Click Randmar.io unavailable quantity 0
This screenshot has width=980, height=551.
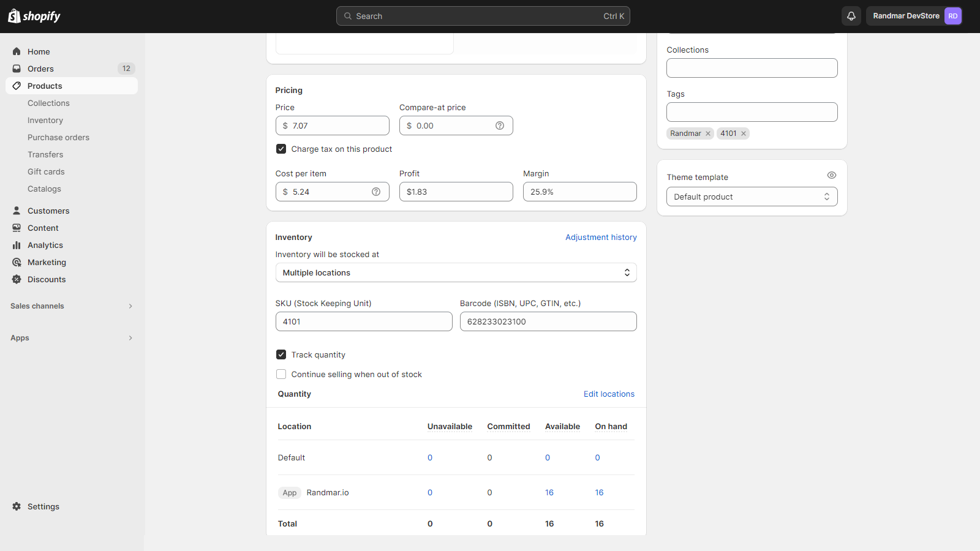[x=430, y=492]
